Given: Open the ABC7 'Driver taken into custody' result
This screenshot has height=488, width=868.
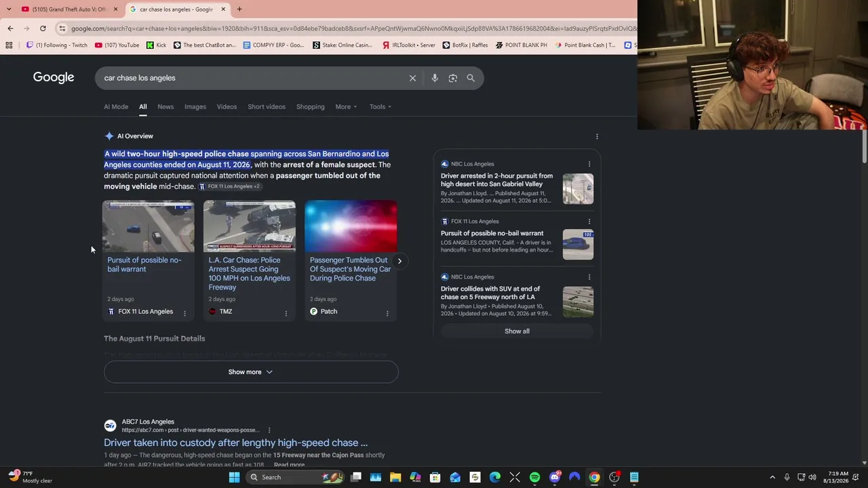Looking at the screenshot, I should [236, 443].
